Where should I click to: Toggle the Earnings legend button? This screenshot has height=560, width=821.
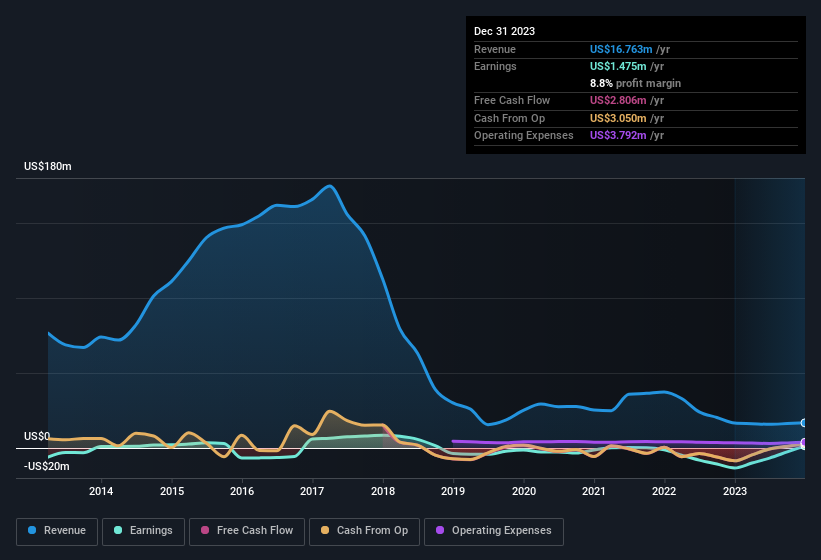point(143,531)
